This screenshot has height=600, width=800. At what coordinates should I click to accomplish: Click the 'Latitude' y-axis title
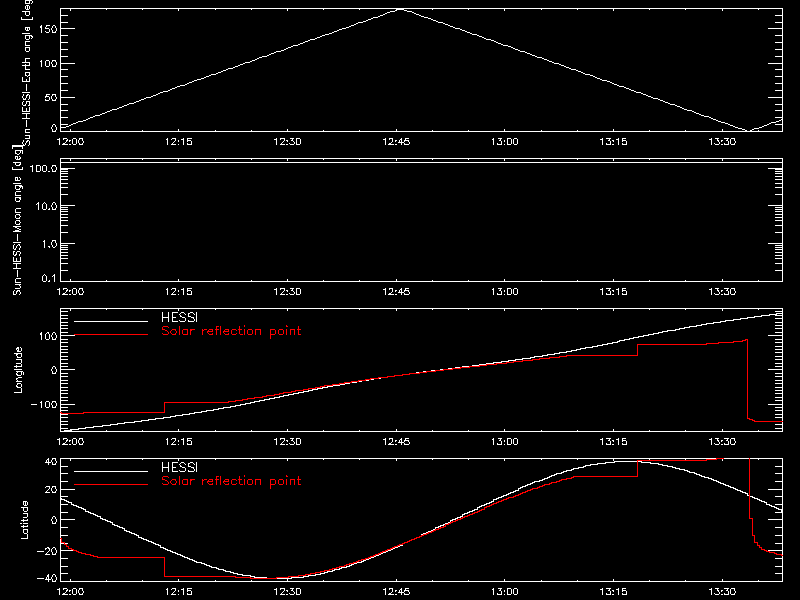click(24, 519)
